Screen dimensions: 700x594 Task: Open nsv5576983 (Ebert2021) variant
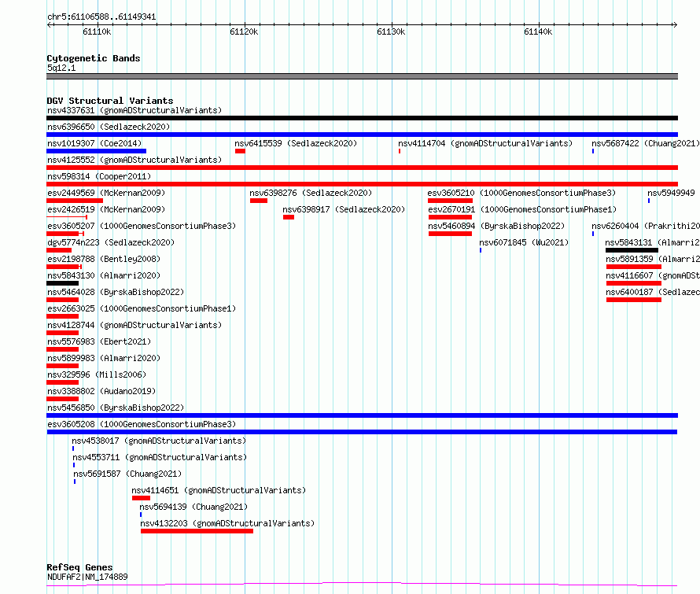click(x=99, y=341)
